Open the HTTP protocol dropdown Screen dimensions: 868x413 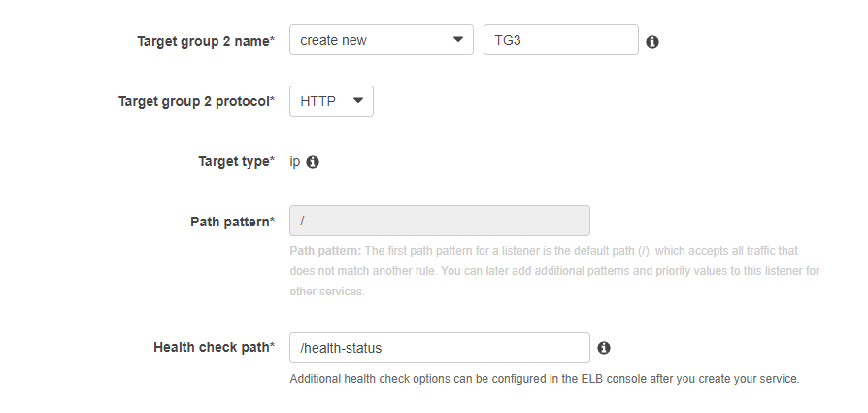(x=332, y=101)
